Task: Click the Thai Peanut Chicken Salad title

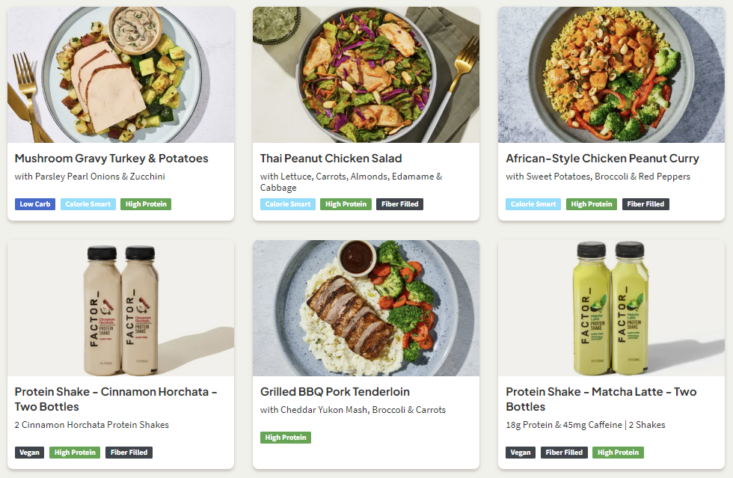Action: point(331,158)
